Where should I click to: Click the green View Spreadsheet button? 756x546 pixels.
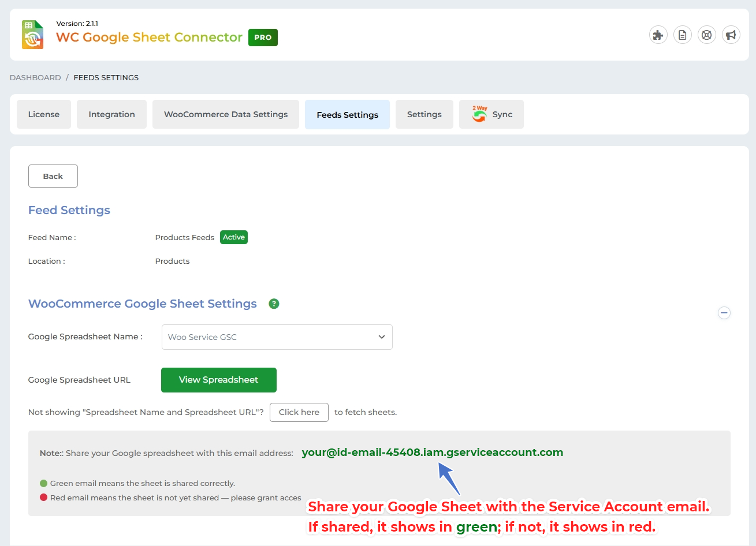tap(218, 380)
